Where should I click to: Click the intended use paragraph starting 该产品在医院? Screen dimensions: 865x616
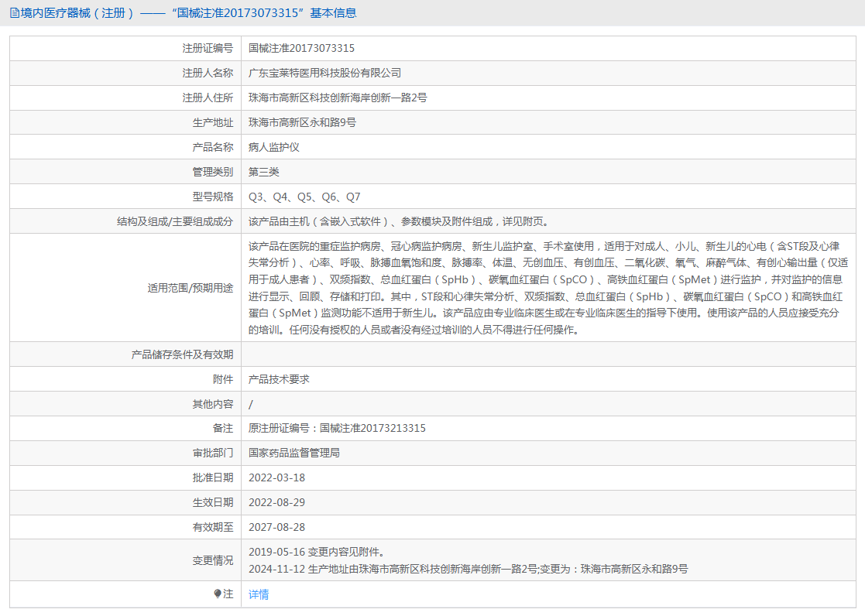click(x=547, y=288)
